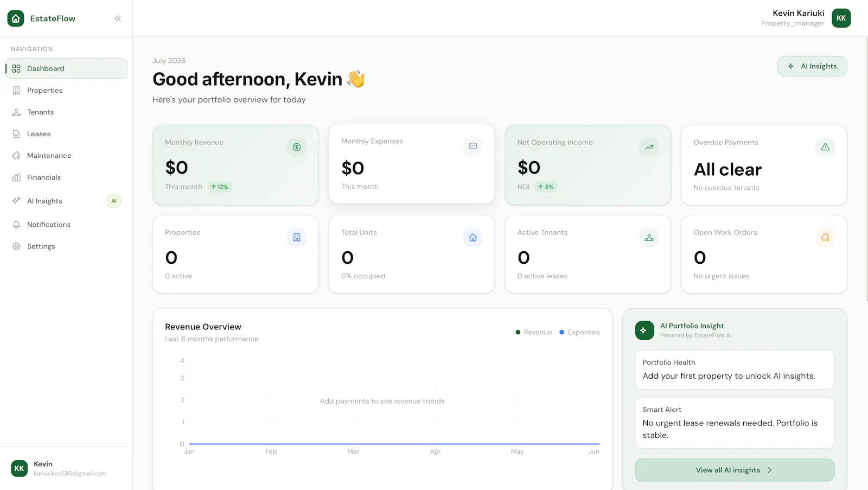The height and width of the screenshot is (490, 868).
Task: Open the Maintenance section
Action: pyautogui.click(x=66, y=155)
